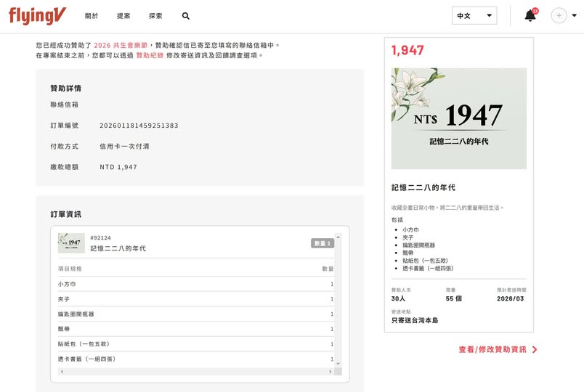
Task: Click the flyingV logo
Action: 36,16
